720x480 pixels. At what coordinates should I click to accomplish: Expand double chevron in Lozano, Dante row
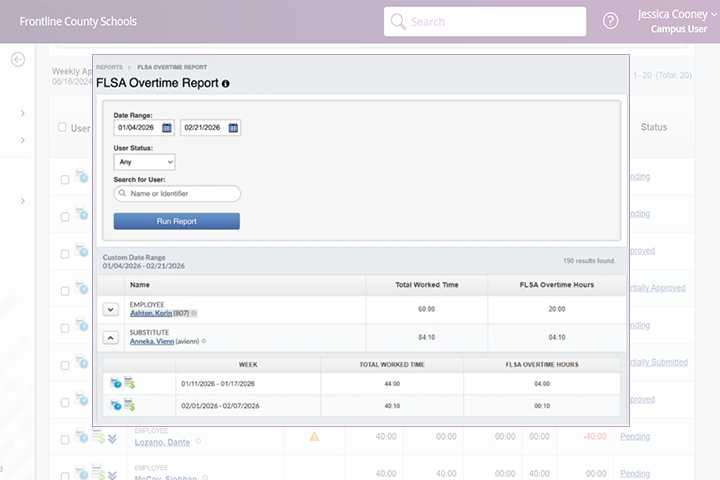[x=112, y=439]
